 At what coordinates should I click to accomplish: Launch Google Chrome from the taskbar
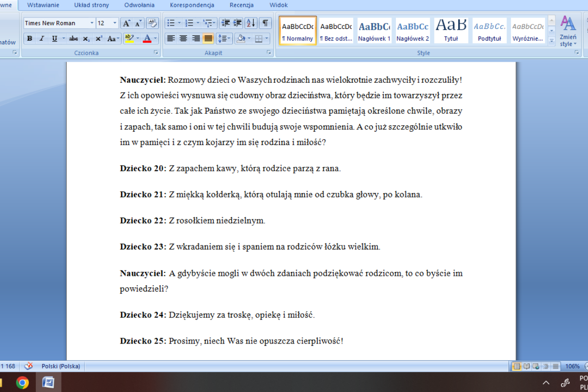click(x=22, y=382)
